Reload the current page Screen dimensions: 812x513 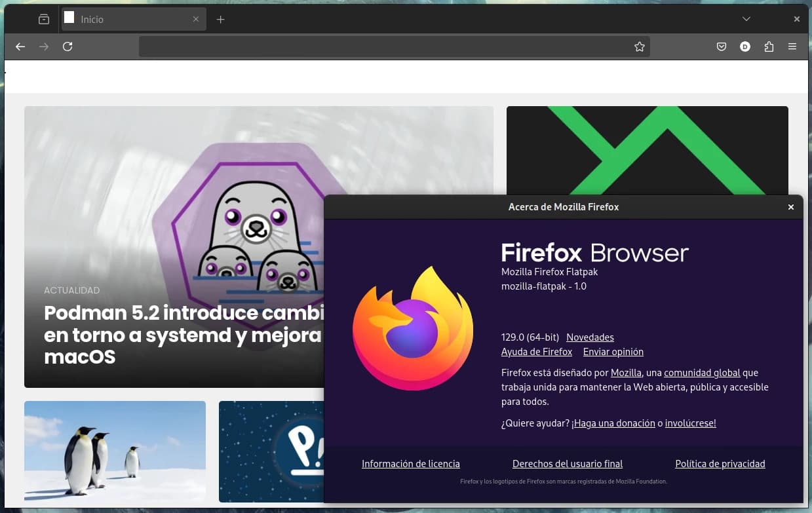coord(68,47)
